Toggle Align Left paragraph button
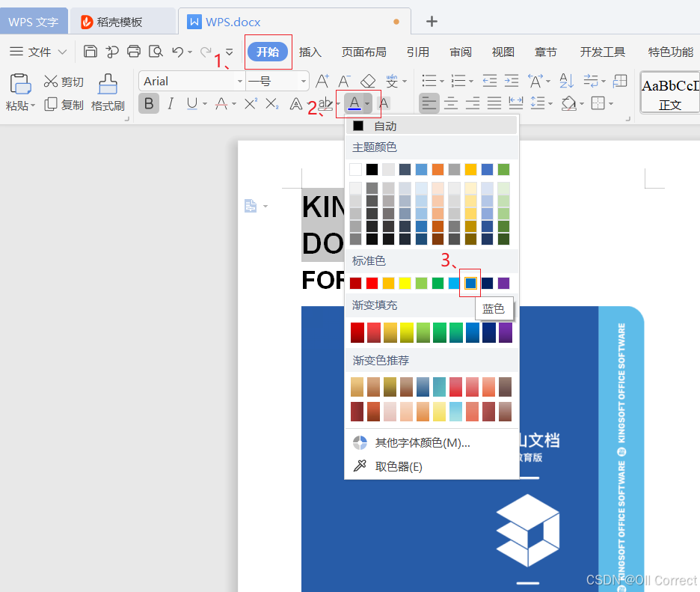The width and height of the screenshot is (700, 592). point(429,103)
